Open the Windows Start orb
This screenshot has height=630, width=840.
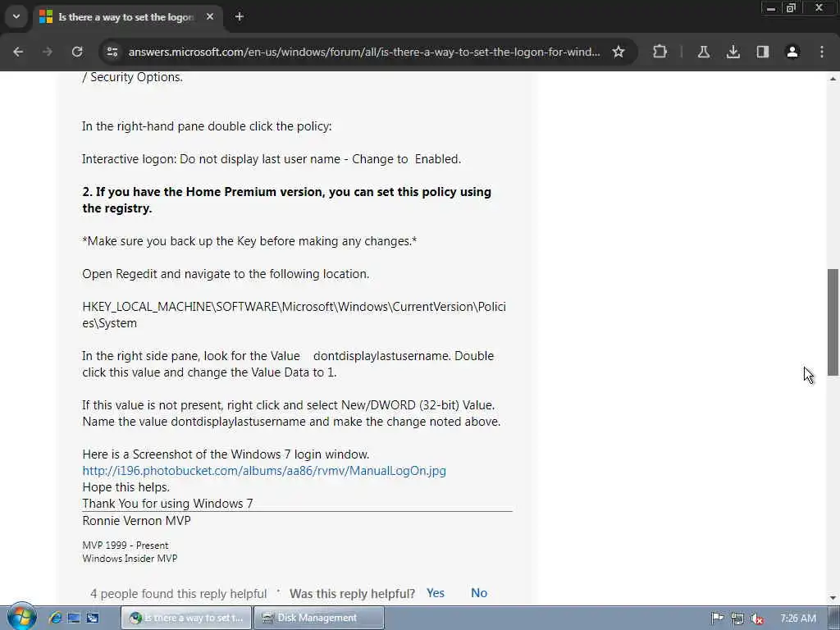(x=21, y=617)
